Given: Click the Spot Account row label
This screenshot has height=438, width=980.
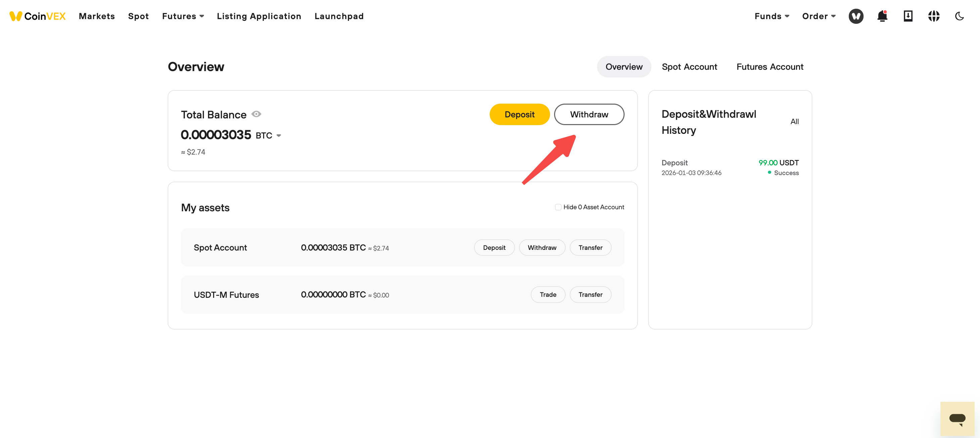Looking at the screenshot, I should coord(220,248).
